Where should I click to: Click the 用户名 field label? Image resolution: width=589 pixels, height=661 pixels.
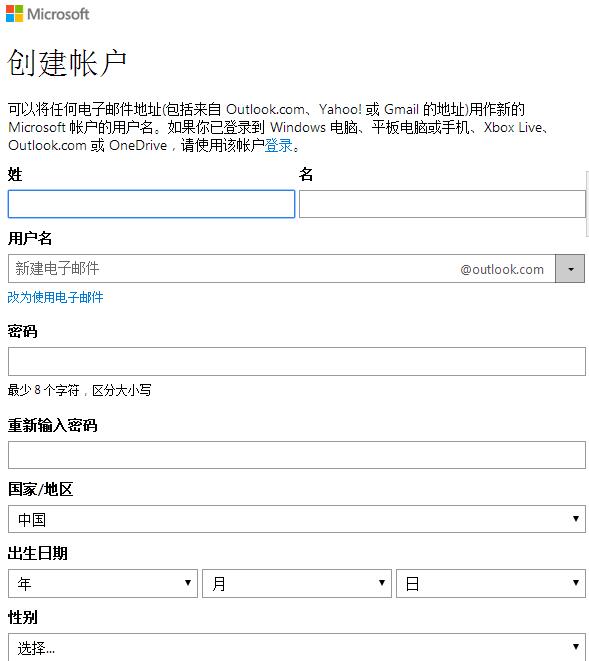tap(30, 239)
